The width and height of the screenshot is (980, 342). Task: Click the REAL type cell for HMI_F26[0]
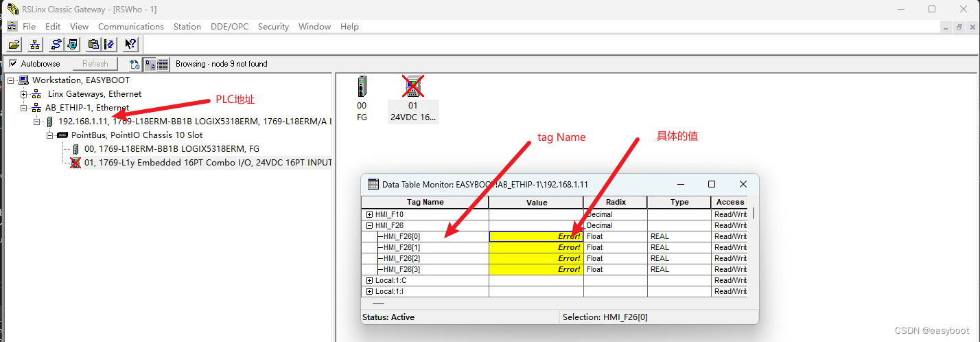pos(679,236)
